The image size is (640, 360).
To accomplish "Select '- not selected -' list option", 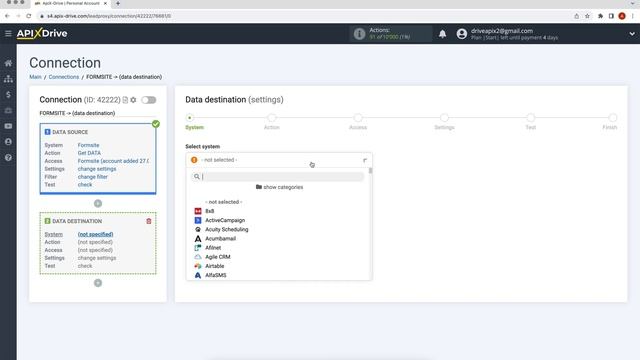I will coord(223,202).
